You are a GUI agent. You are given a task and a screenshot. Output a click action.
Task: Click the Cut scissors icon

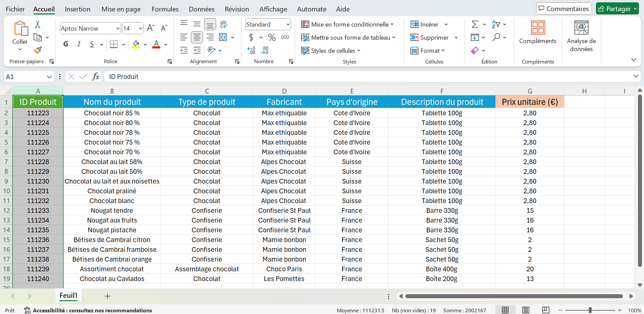click(38, 25)
